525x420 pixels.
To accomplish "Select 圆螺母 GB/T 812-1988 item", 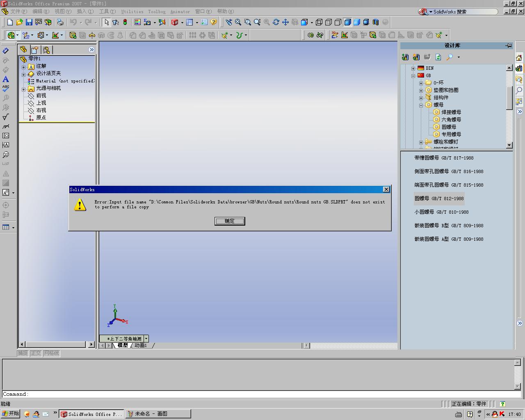I will point(439,199).
